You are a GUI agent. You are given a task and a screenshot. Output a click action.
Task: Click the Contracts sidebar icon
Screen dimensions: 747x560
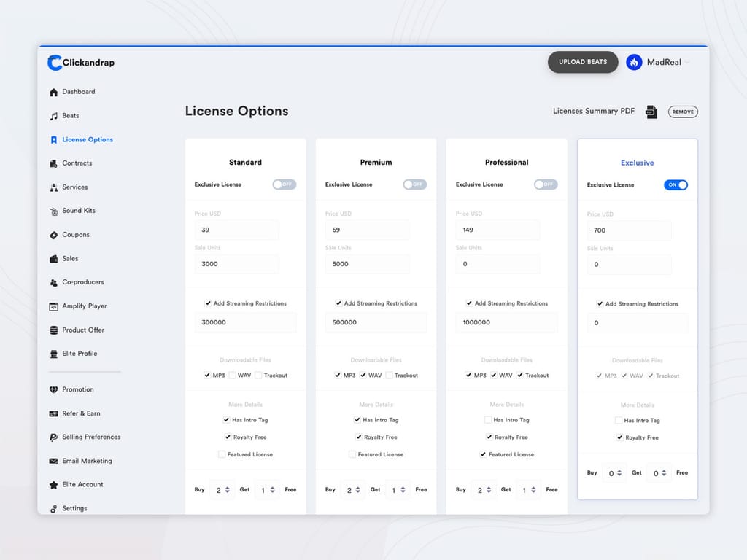(54, 164)
